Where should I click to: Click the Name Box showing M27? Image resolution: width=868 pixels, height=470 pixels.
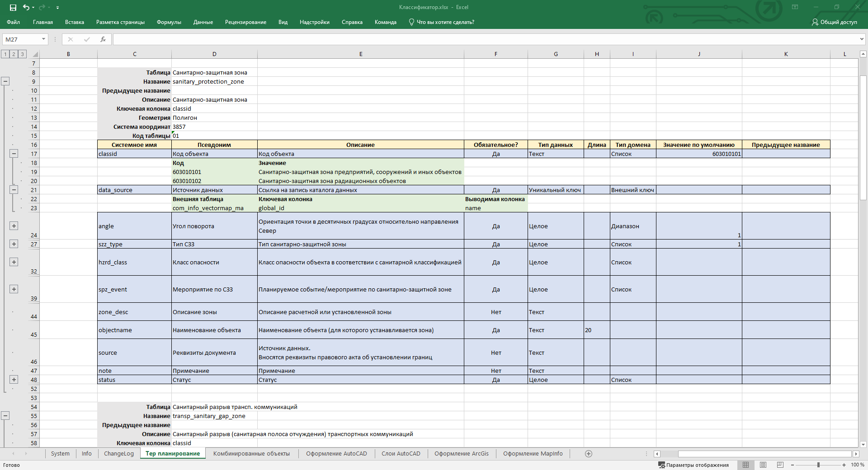(x=22, y=39)
